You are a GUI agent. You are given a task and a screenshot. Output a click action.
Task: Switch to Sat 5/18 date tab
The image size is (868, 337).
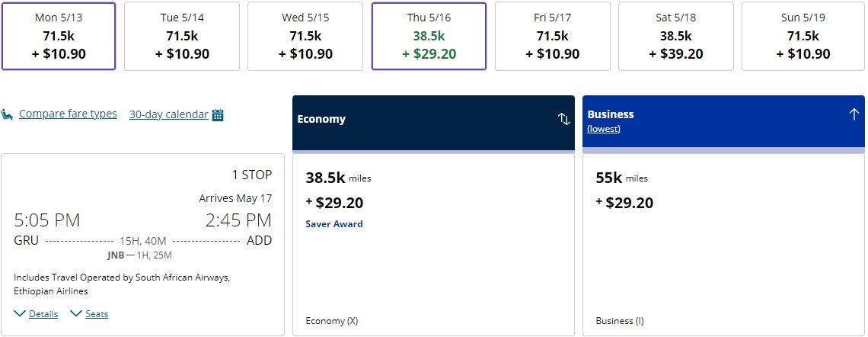(675, 36)
